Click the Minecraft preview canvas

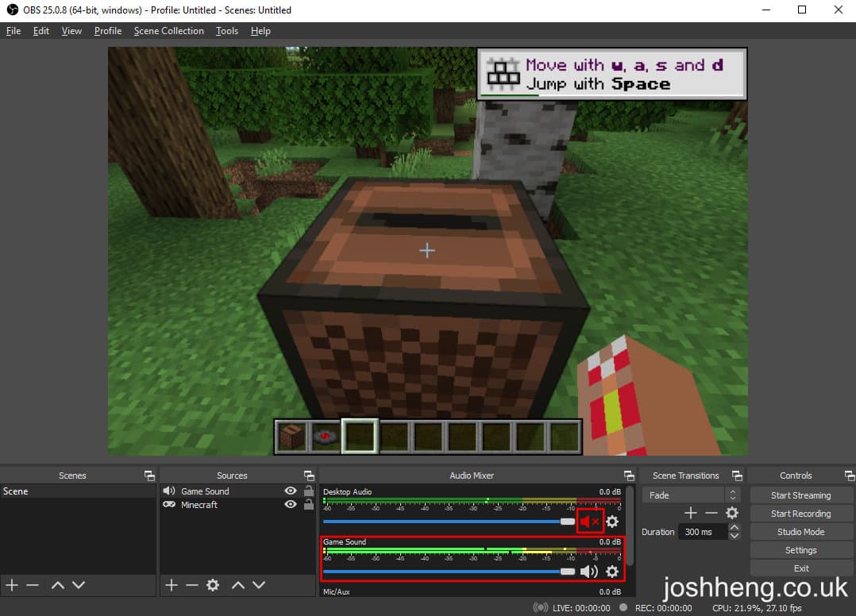(427, 251)
